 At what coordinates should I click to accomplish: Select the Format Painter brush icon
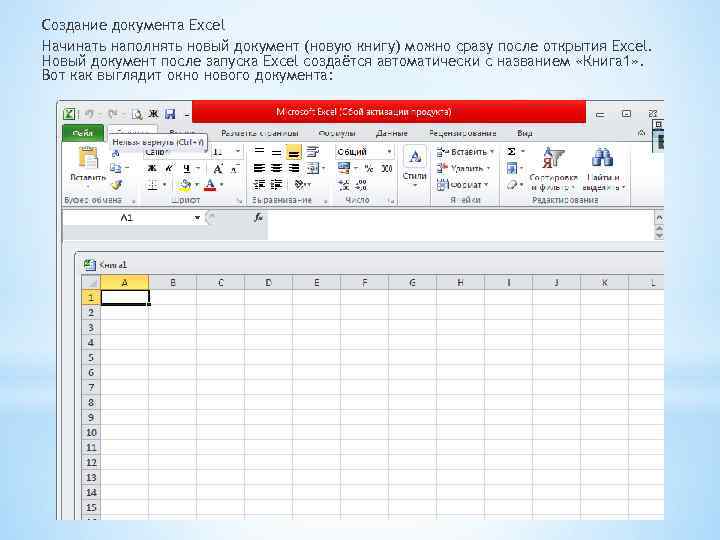[117, 185]
